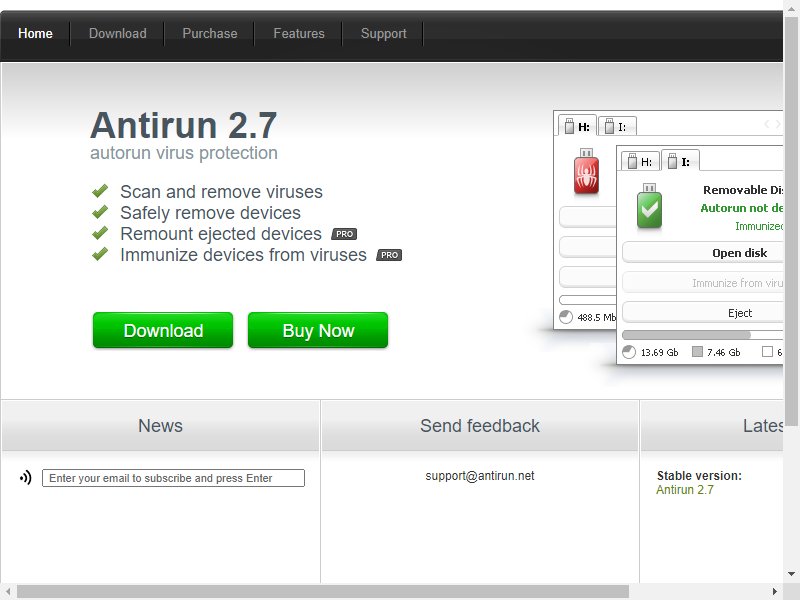This screenshot has height=600, width=800.
Task: Click the 13.69 Gb pie chart icon
Action: tap(629, 352)
